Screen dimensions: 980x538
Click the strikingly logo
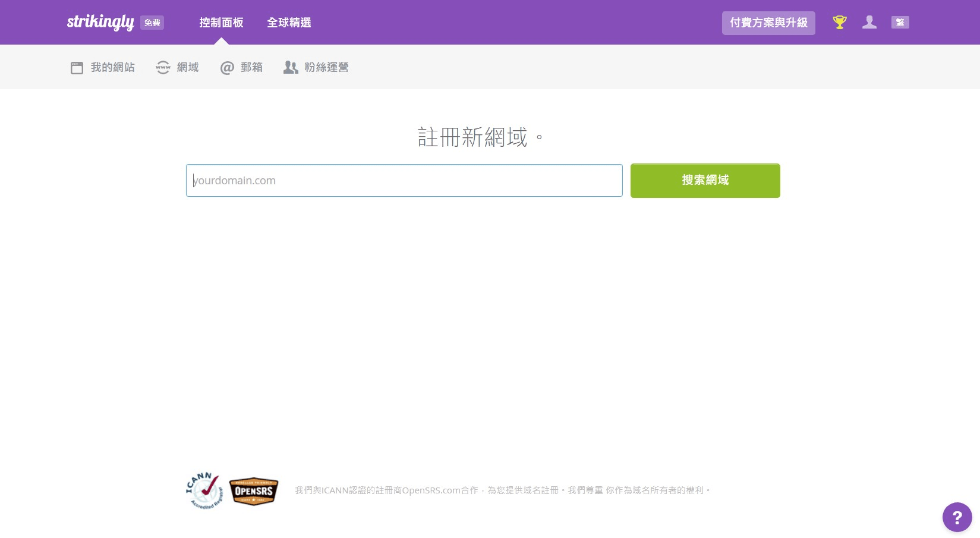(100, 22)
